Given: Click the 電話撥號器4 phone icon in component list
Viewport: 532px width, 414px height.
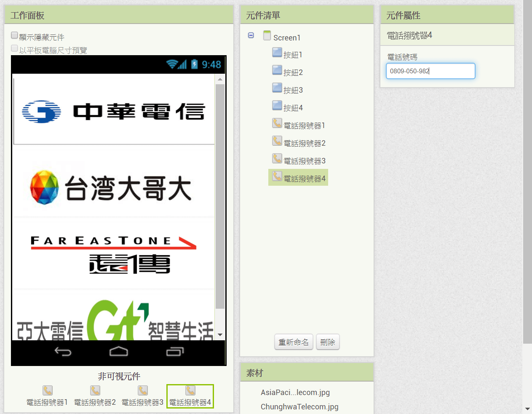Looking at the screenshot, I should [277, 176].
